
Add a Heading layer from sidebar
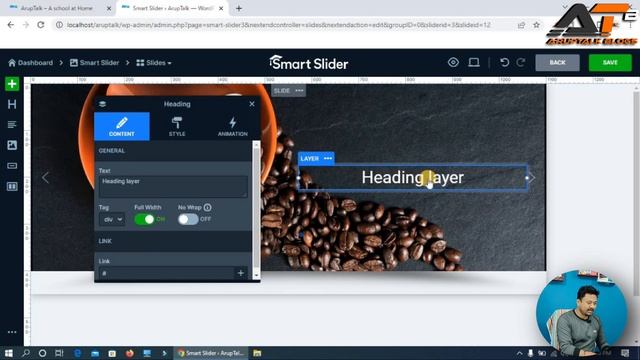coord(12,104)
